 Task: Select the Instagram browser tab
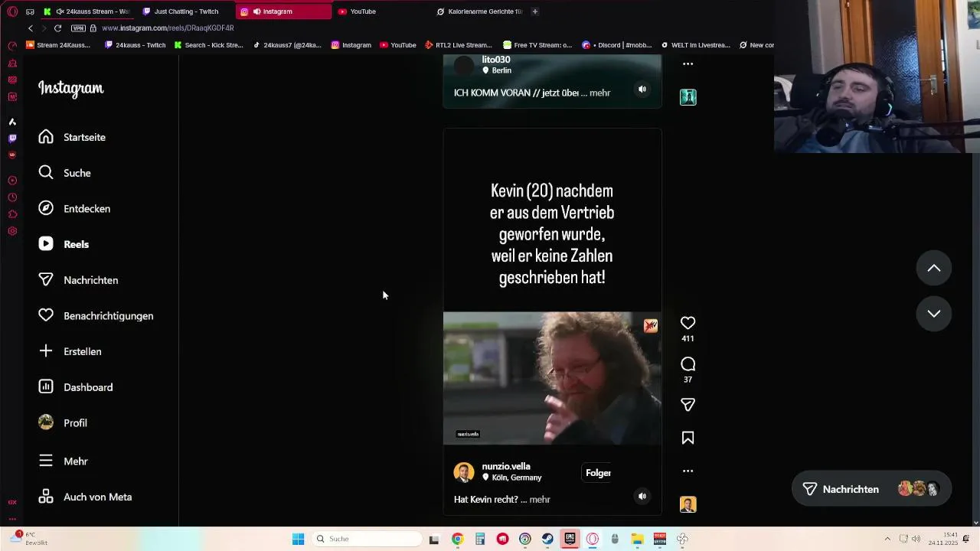(x=283, y=11)
